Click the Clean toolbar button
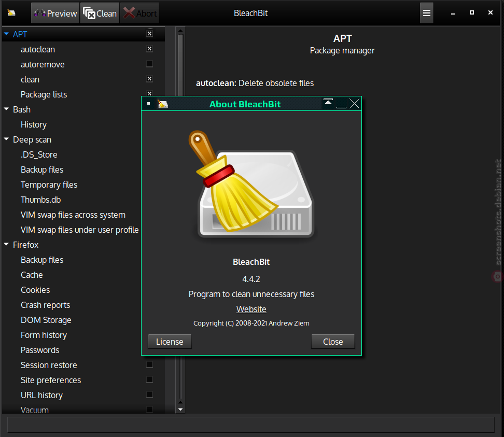 [x=100, y=13]
